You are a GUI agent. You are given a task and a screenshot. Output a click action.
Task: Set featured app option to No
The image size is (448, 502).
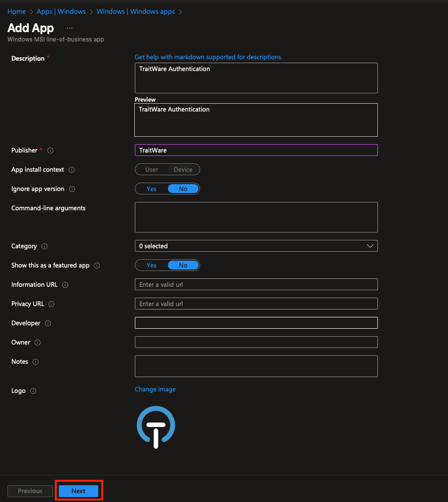(183, 265)
